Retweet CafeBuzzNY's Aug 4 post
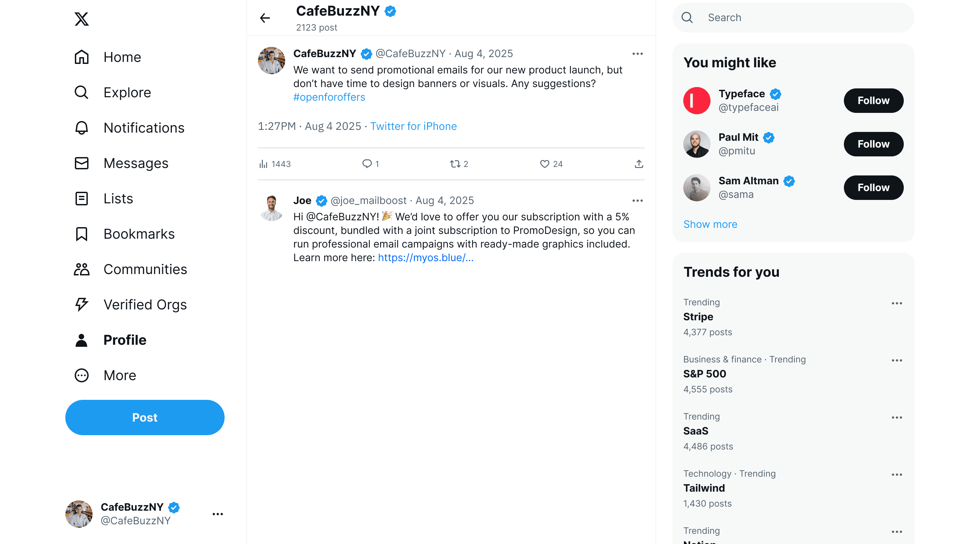The image size is (980, 544). (455, 164)
